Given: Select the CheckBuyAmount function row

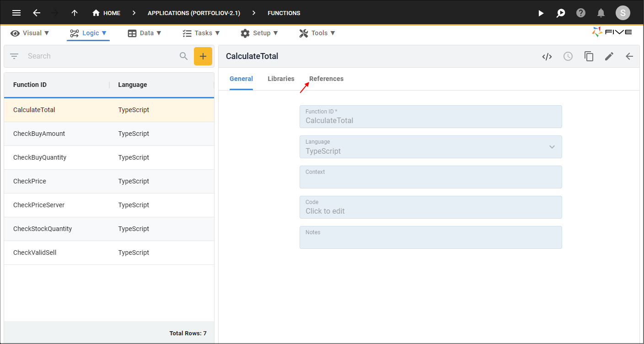Looking at the screenshot, I should [x=109, y=134].
